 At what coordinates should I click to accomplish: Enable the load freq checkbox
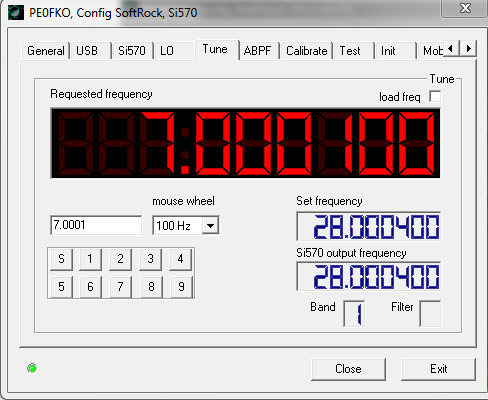coord(435,97)
